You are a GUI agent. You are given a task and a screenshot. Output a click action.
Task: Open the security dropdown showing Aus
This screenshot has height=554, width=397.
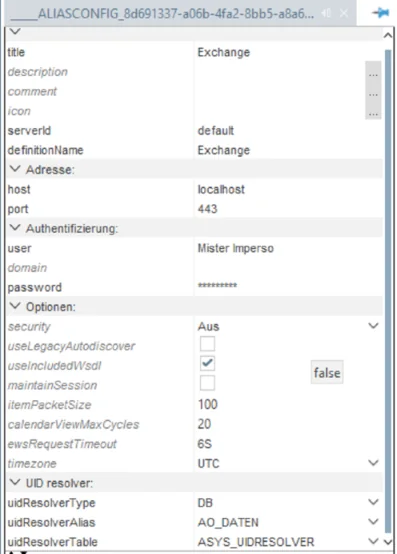coord(373,326)
